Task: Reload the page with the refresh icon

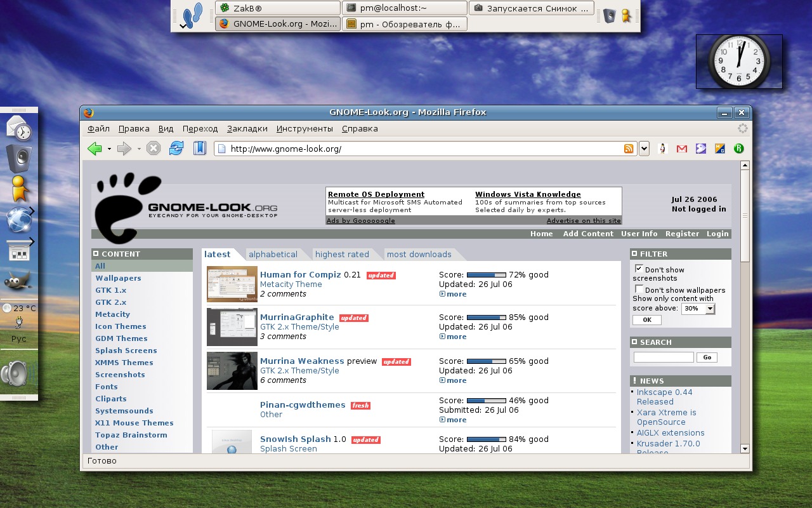Action: click(x=176, y=149)
